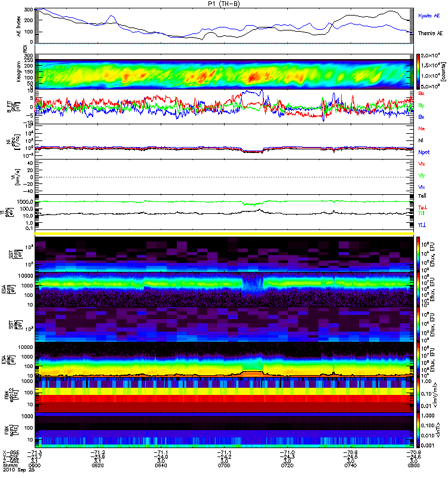Click the 0740 time tick label

pos(351,465)
